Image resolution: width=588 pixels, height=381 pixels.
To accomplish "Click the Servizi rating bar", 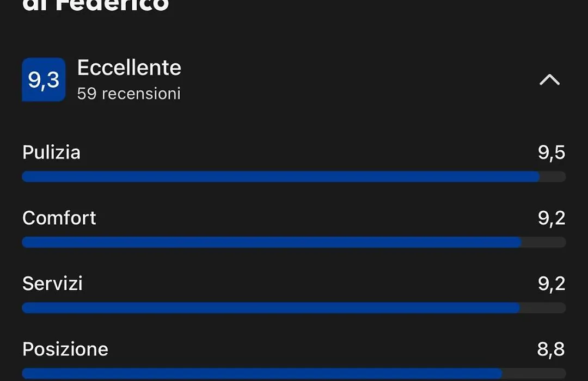I will click(x=294, y=308).
